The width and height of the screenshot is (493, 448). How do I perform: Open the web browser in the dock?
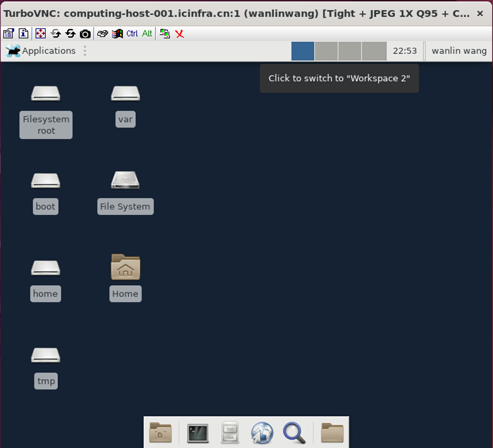[262, 433]
